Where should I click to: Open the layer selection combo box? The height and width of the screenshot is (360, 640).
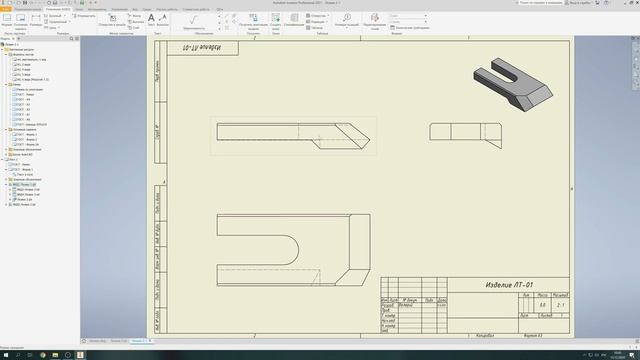pyautogui.click(x=408, y=16)
